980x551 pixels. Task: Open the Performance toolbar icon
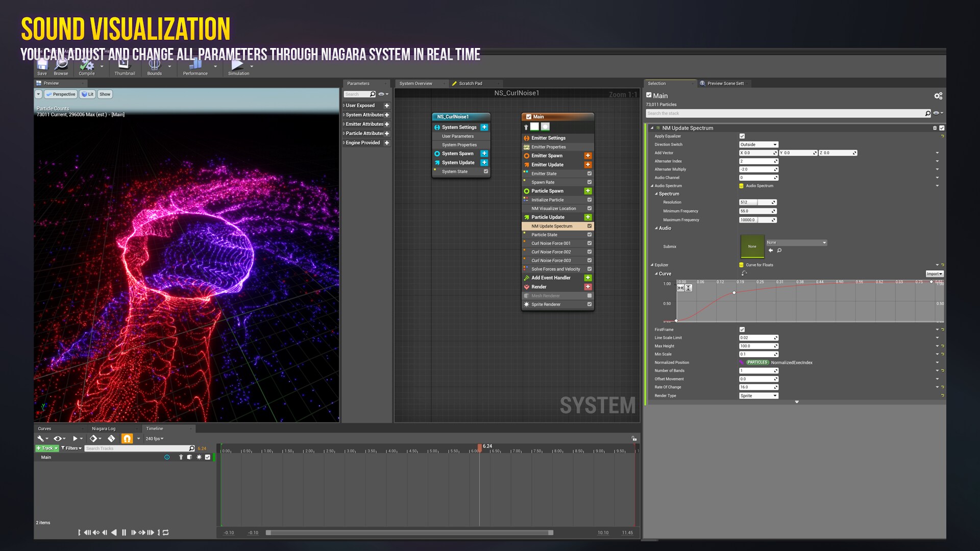(x=195, y=66)
